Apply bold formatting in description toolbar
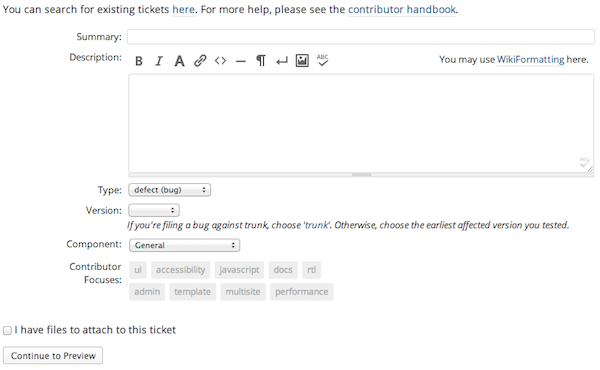The height and width of the screenshot is (370, 600). [x=139, y=61]
